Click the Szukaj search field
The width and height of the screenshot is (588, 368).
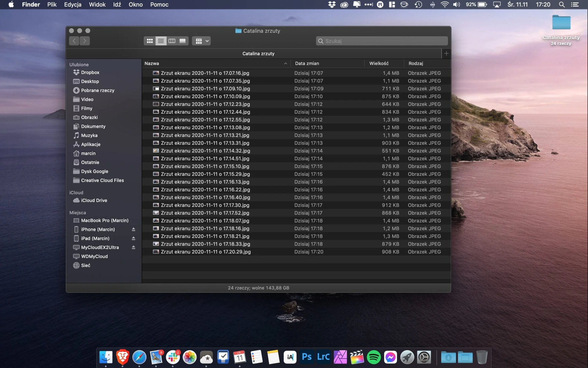[382, 41]
